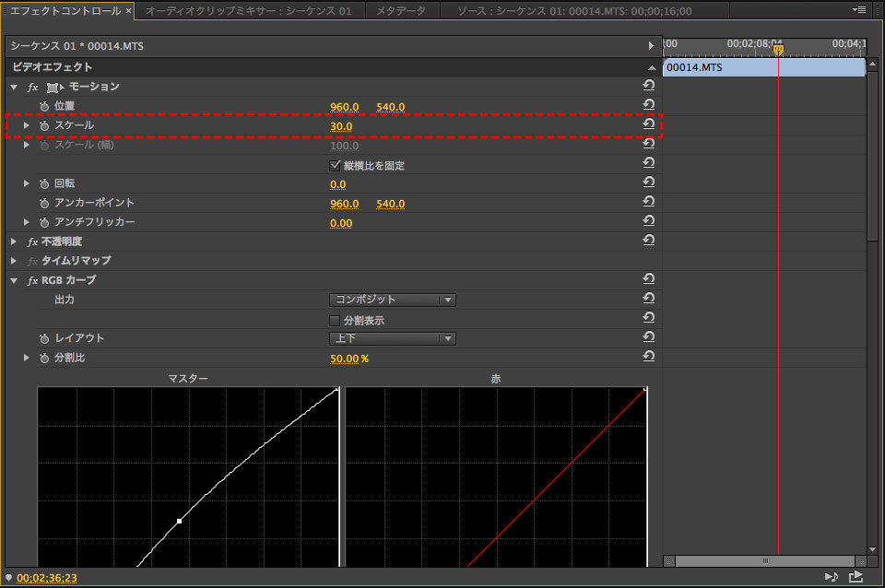Image resolution: width=885 pixels, height=588 pixels.
Task: Edit the 分割比 value 50.00 %
Action: [x=349, y=359]
